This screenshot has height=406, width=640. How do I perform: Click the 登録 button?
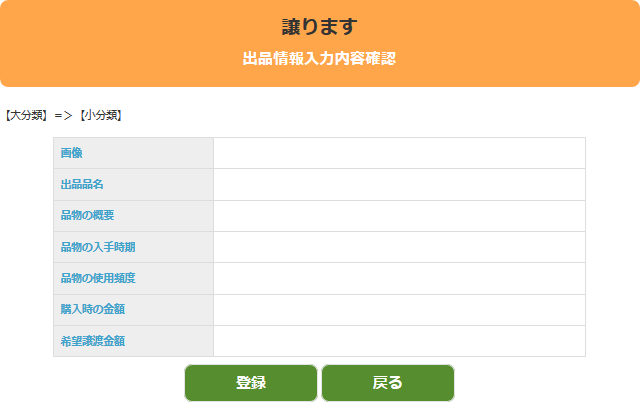click(x=251, y=383)
